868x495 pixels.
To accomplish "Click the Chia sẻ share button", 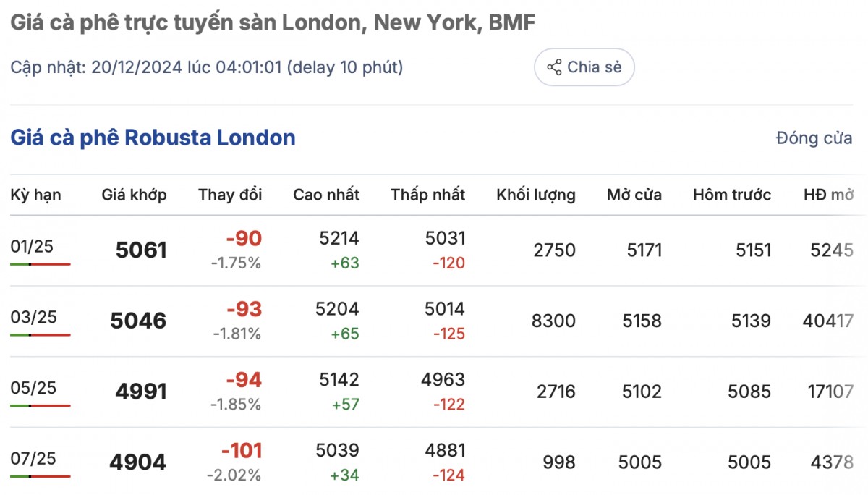I will [x=584, y=67].
